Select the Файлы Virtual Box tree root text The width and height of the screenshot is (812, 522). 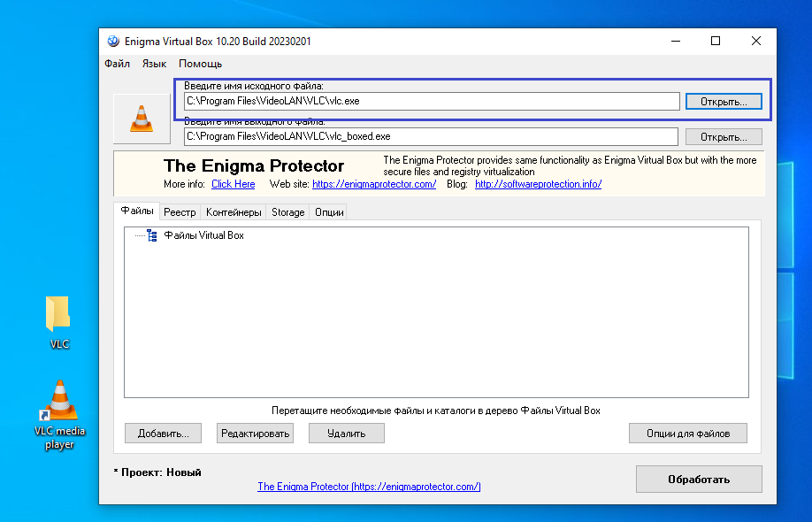pyautogui.click(x=203, y=235)
